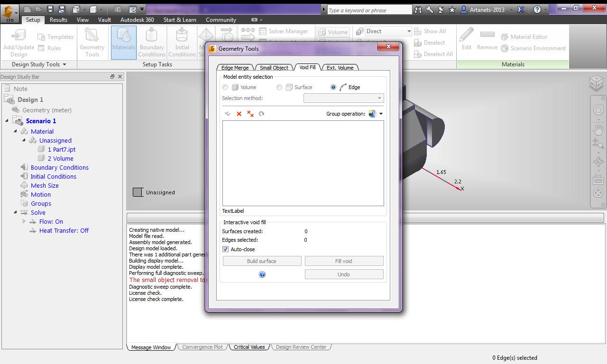Image resolution: width=607 pixels, height=364 pixels.
Task: Click the key icon in the title bar
Action: 430,9
